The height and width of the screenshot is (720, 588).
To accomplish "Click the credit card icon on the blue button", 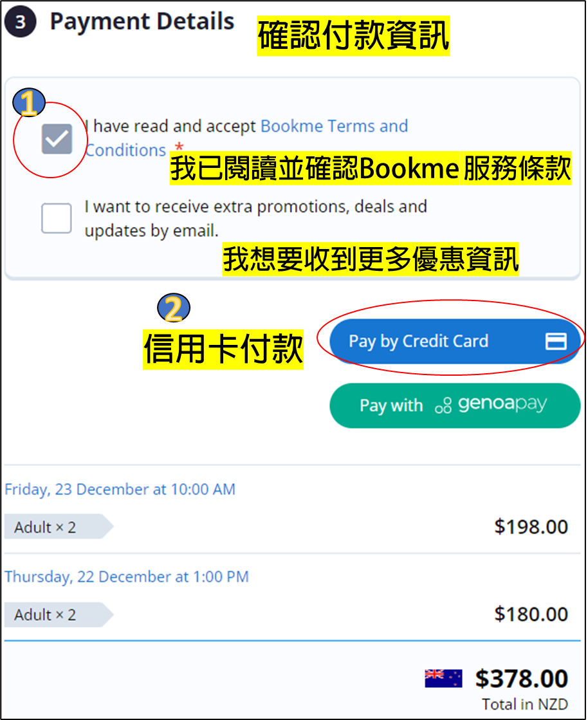I will click(556, 341).
